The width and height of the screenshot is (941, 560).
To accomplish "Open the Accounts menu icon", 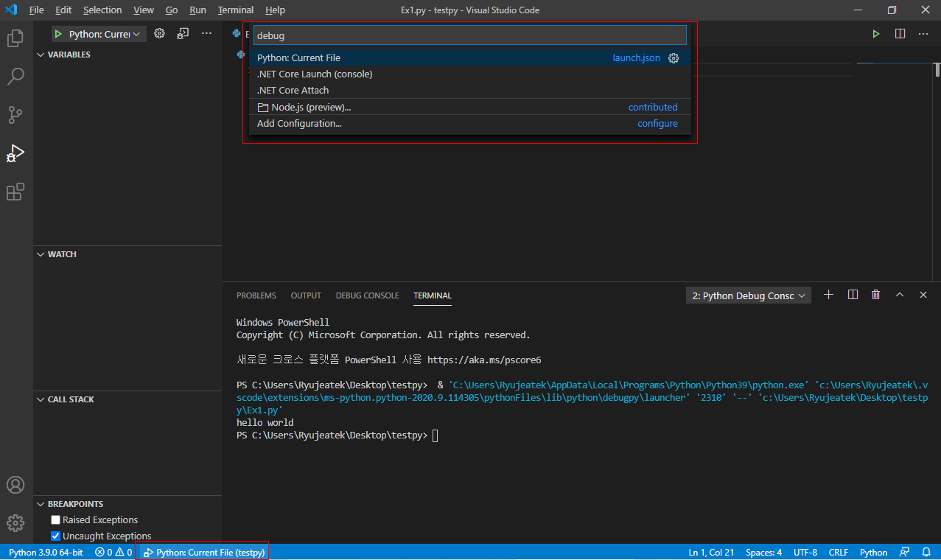I will coord(15,485).
